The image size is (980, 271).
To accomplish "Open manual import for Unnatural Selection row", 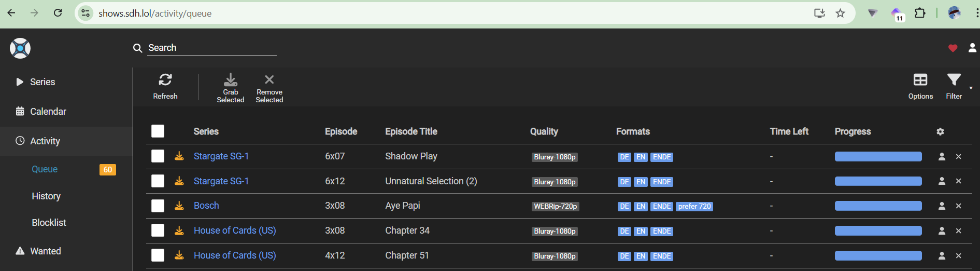I will (x=942, y=181).
